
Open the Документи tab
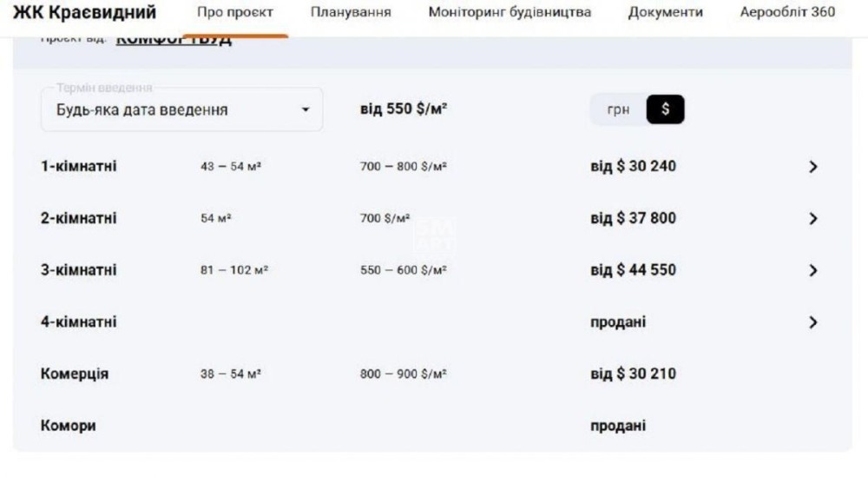[665, 13]
